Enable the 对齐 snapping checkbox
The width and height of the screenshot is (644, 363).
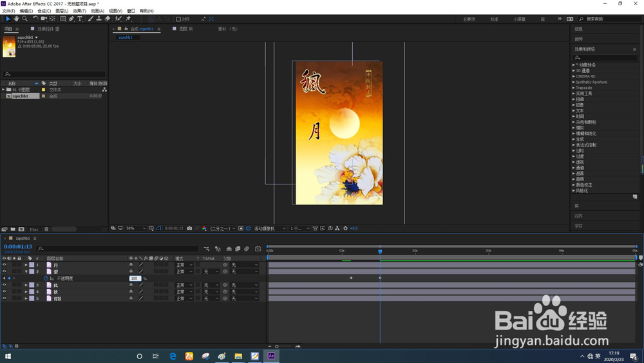178,19
